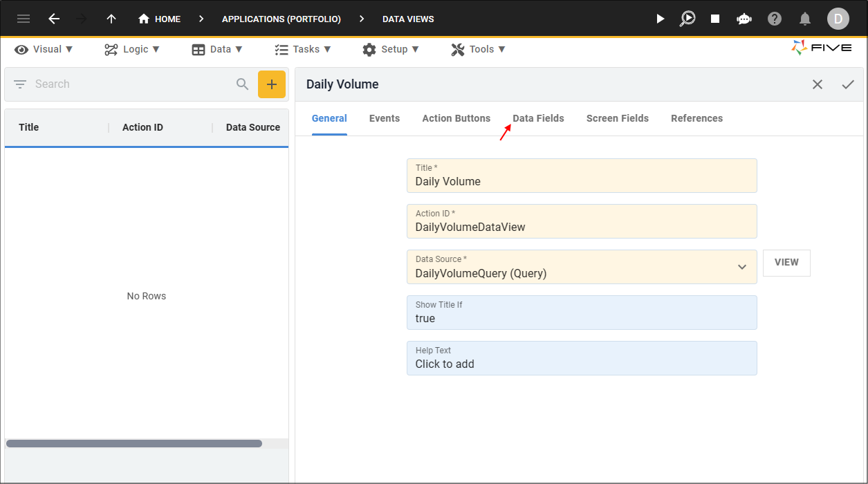Open the Setup menu
Image resolution: width=868 pixels, height=484 pixels.
point(391,49)
